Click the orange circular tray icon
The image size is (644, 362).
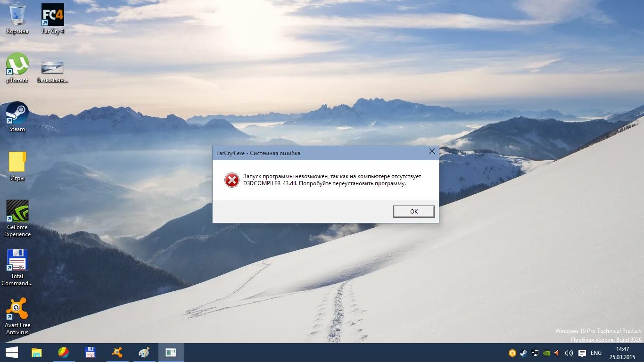click(512, 353)
